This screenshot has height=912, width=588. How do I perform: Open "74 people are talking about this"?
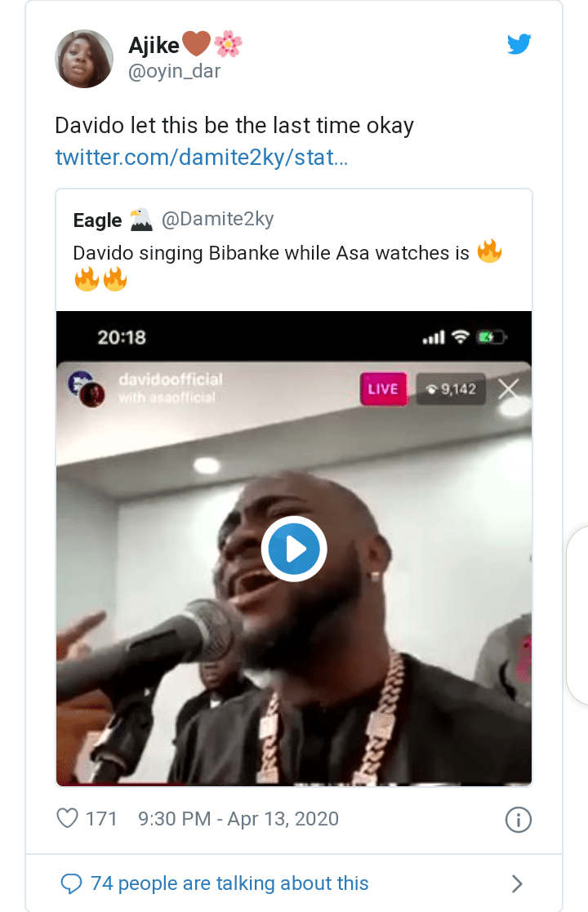[229, 883]
